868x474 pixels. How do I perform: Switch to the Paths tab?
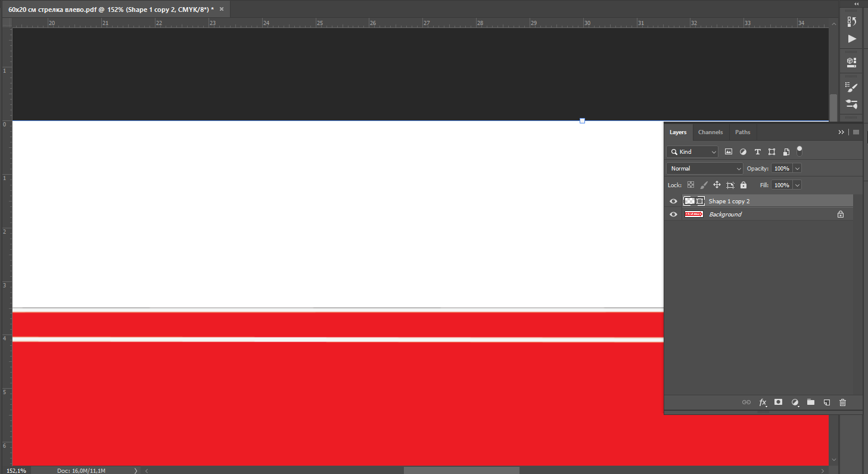pyautogui.click(x=742, y=132)
